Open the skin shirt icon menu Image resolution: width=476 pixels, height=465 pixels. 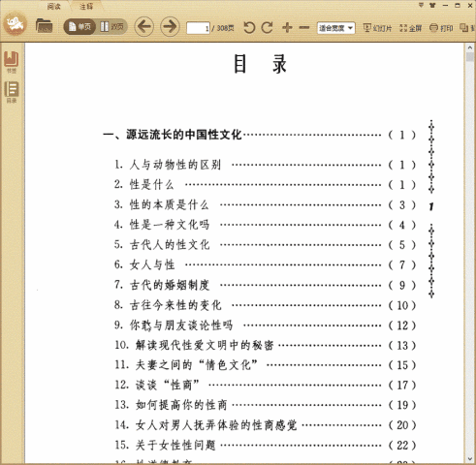click(x=432, y=5)
